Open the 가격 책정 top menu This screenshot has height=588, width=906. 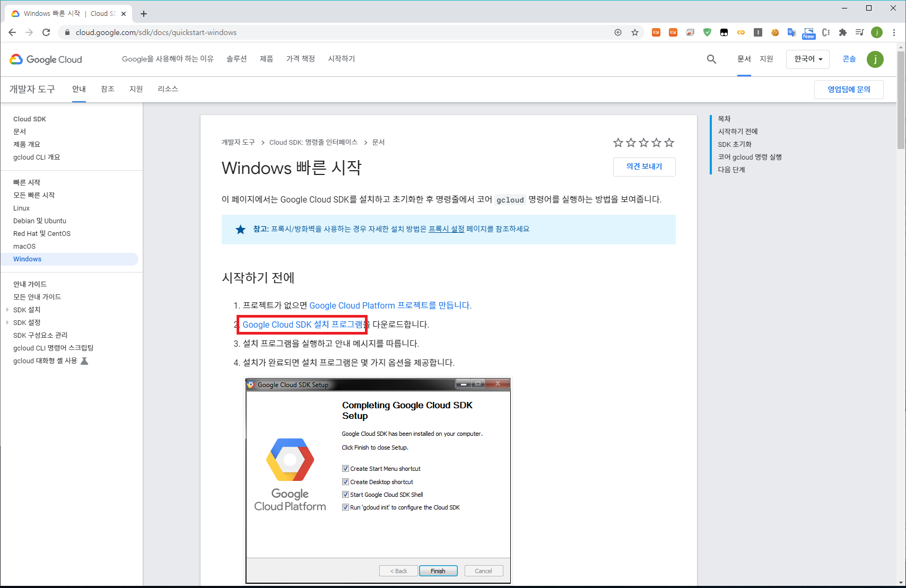click(301, 59)
